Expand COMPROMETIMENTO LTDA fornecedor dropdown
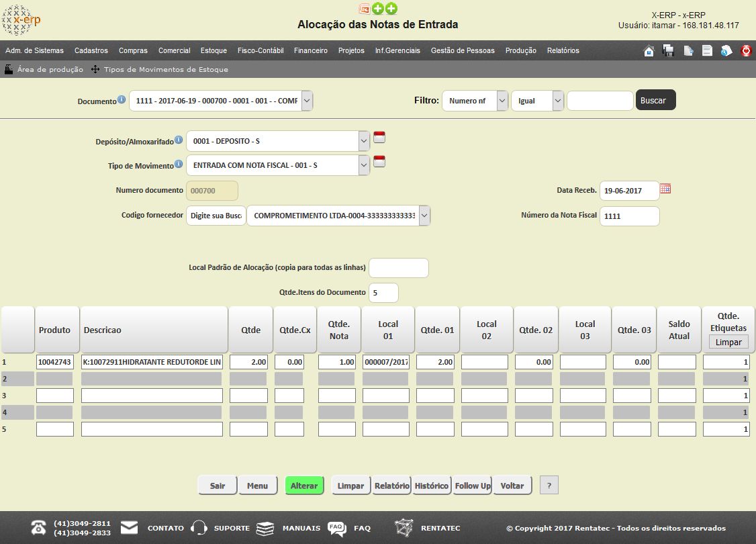This screenshot has width=756, height=544. click(x=424, y=216)
